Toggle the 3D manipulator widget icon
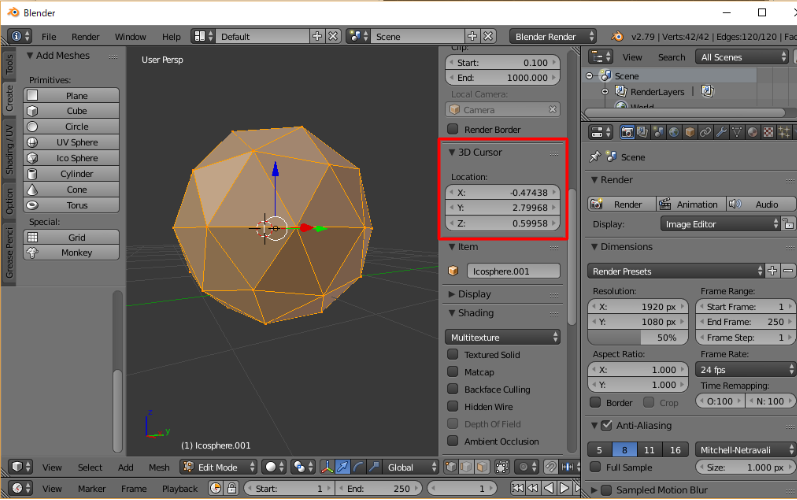The width and height of the screenshot is (797, 500). pos(327,467)
